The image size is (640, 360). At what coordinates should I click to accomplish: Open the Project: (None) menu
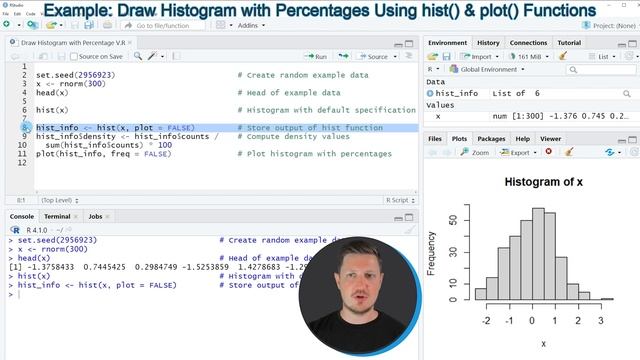[x=610, y=25]
